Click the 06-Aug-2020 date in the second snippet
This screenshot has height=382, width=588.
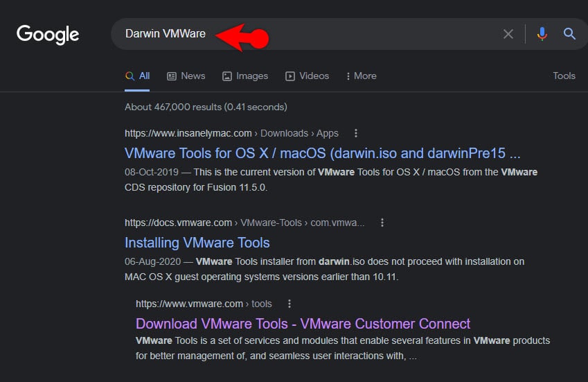(152, 261)
